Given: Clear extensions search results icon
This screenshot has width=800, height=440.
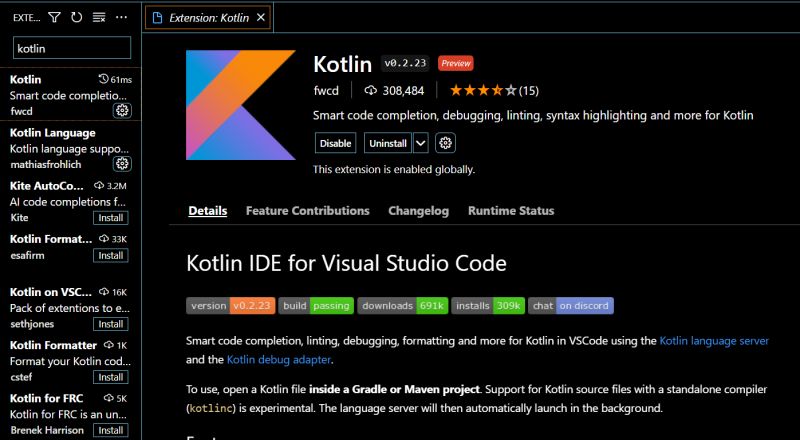Looking at the screenshot, I should click(x=98, y=18).
